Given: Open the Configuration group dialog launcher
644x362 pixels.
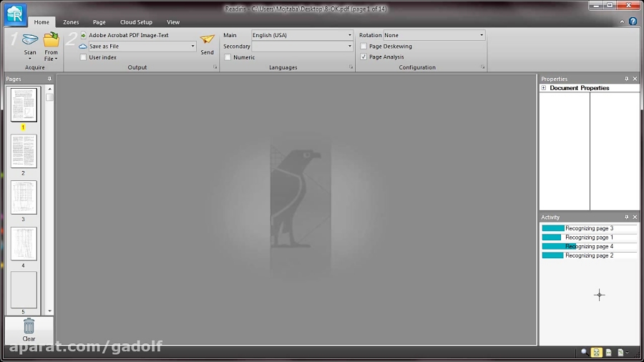Looking at the screenshot, I should coord(482,67).
